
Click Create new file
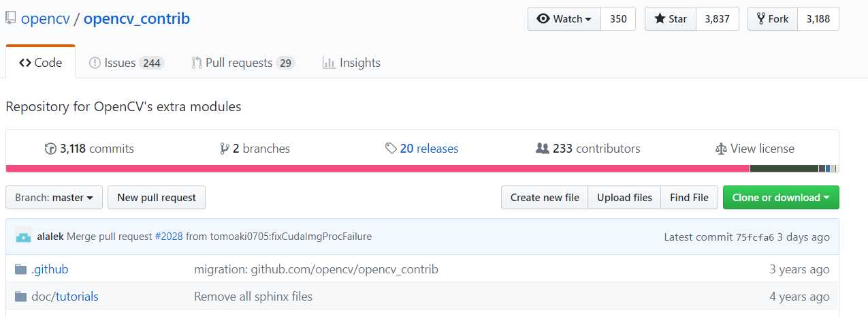tap(545, 198)
